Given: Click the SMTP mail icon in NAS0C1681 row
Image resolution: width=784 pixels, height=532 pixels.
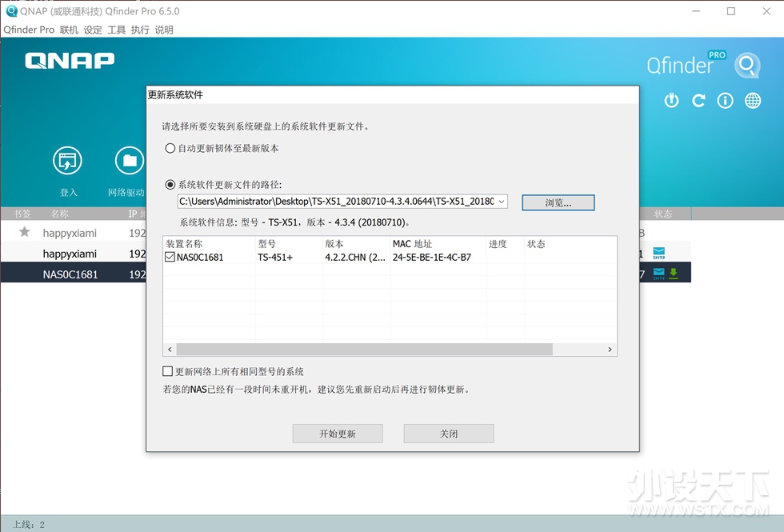Looking at the screenshot, I should [x=659, y=274].
